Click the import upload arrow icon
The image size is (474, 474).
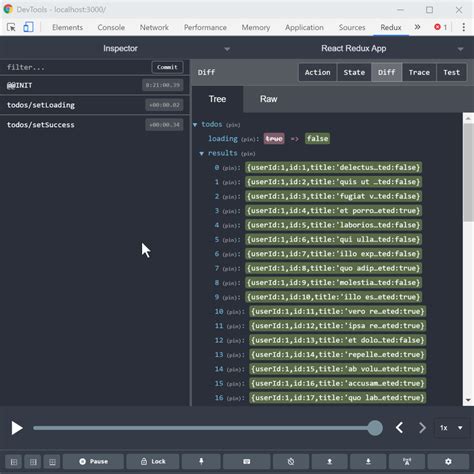click(330, 462)
